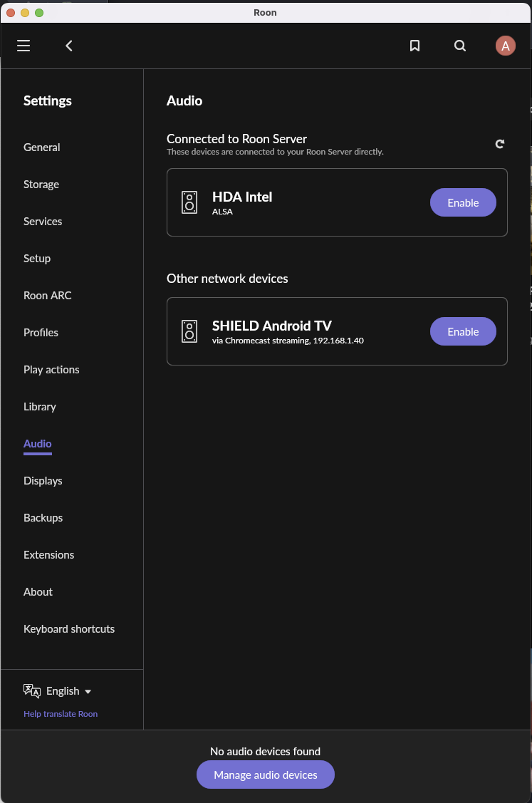Expand the English language dropdown
The height and width of the screenshot is (803, 532).
point(68,691)
